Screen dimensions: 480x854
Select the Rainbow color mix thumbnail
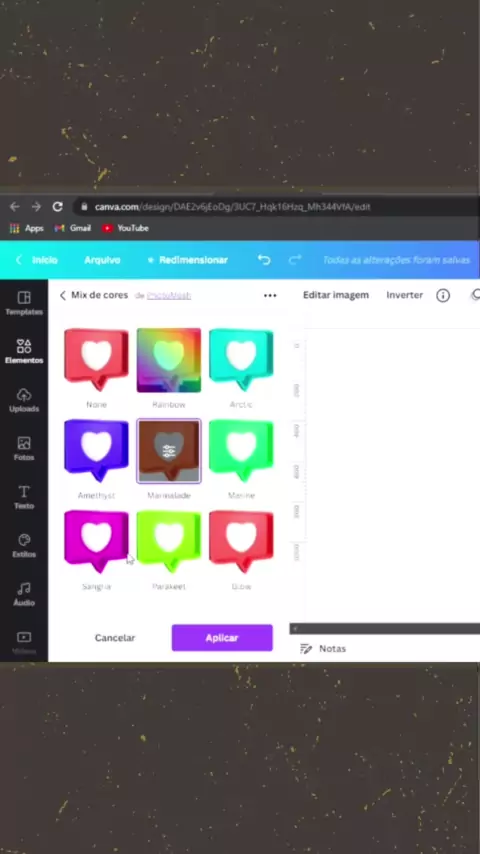(x=169, y=360)
